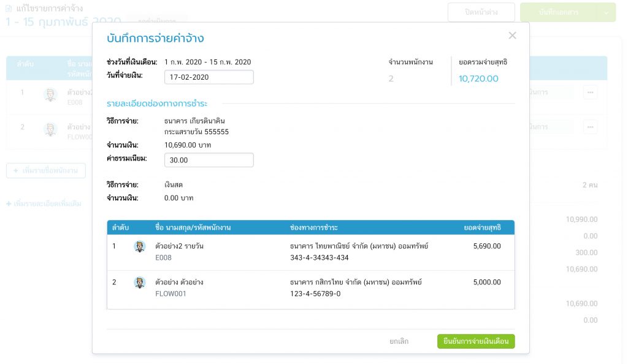This screenshot has height=364, width=628.
Task: Click the ปิดหน้าต่าง button
Action: [481, 12]
